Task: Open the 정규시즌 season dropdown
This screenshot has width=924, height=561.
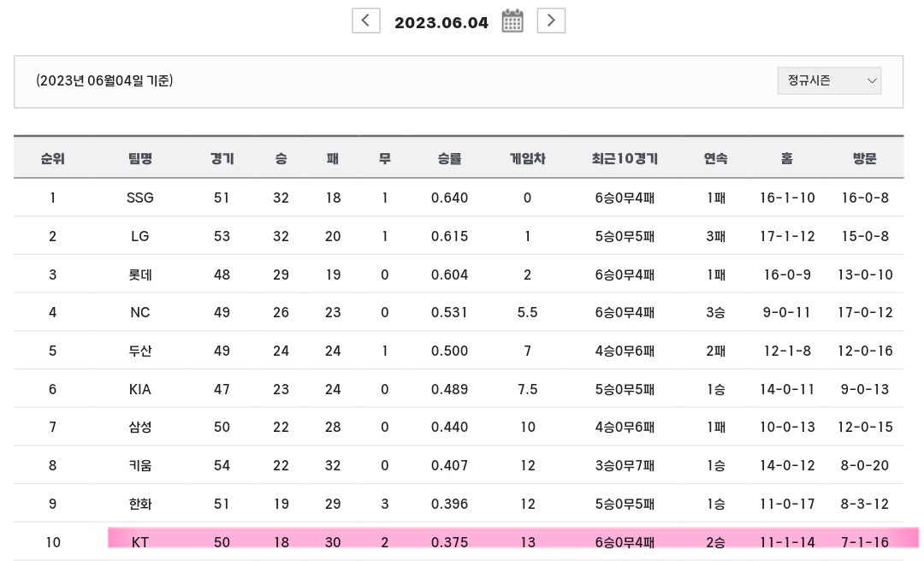Action: [829, 80]
